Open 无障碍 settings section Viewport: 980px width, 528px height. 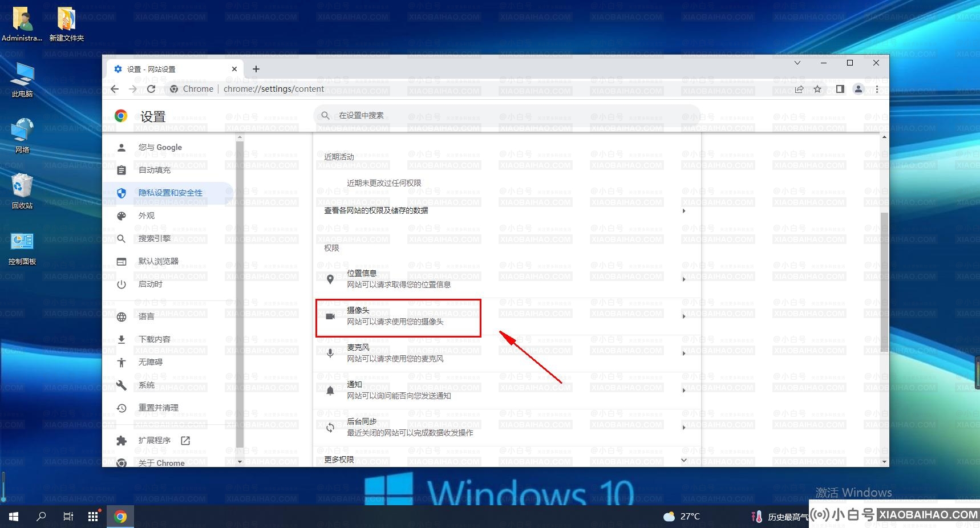click(169, 362)
